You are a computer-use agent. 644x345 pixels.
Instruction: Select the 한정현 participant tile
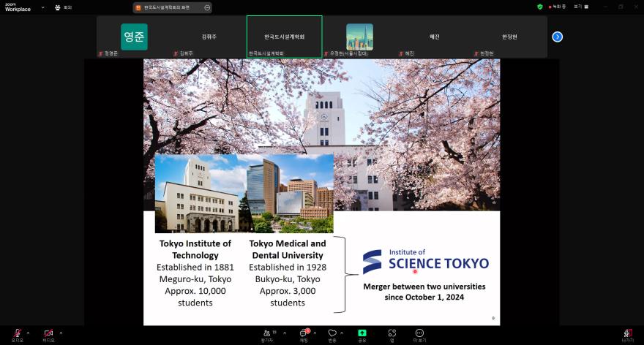click(x=509, y=37)
